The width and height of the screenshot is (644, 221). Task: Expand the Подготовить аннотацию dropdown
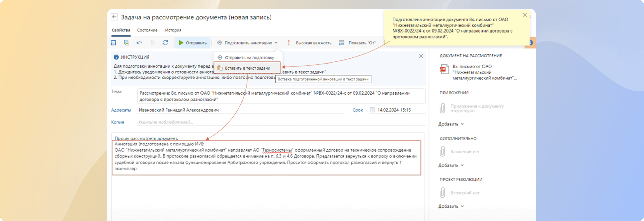[x=248, y=43]
